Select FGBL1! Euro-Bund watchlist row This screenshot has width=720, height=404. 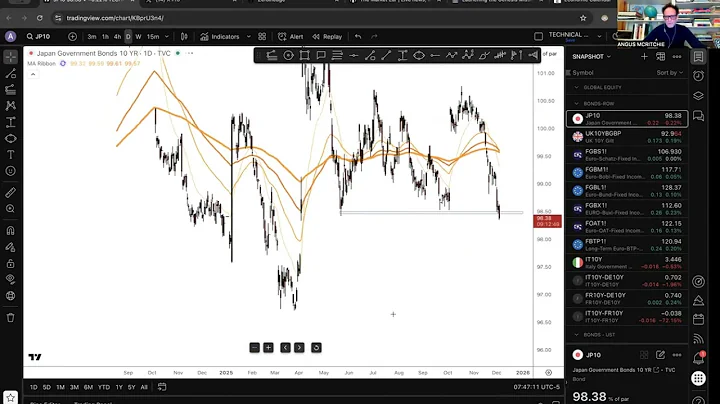click(627, 191)
